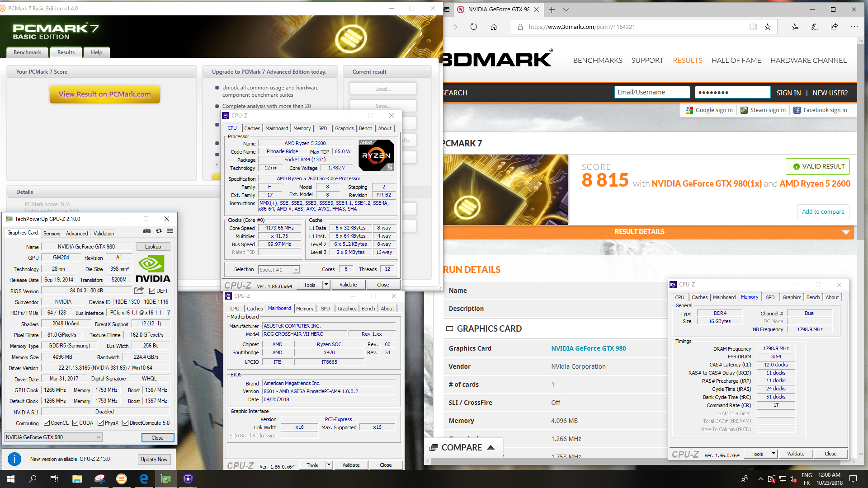Viewport: 868px width, 488px height.
Task: Click the Bus Interface question mark icon
Action: coord(169,313)
